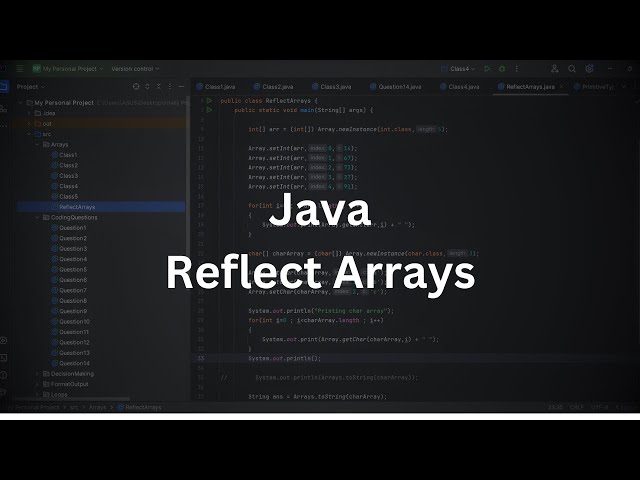Screen dimensions: 640x480
Task: Place cursor on line 33 System.out.println()
Action: (x=285, y=358)
